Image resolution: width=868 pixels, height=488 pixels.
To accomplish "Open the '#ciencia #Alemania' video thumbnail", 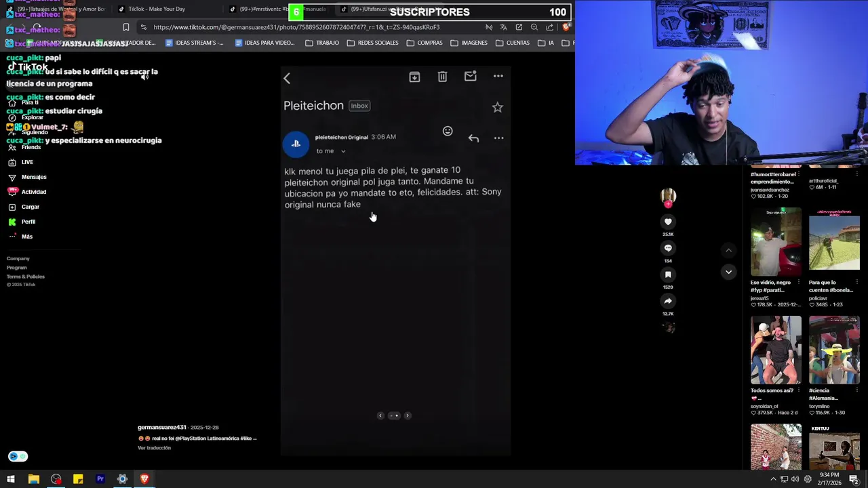I will click(834, 350).
